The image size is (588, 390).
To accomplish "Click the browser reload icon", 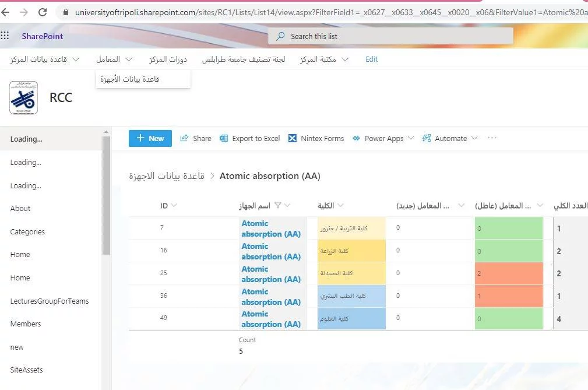I will coord(43,12).
